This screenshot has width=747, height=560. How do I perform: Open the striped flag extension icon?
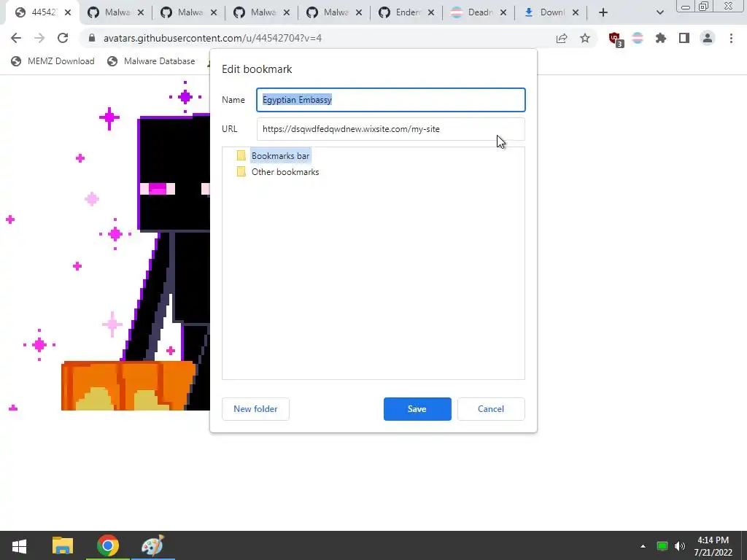point(638,38)
